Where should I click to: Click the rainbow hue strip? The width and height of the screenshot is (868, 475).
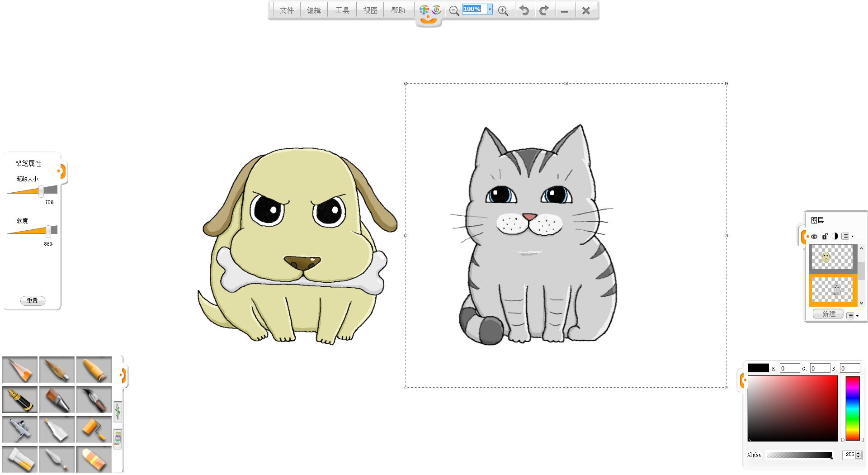852,408
